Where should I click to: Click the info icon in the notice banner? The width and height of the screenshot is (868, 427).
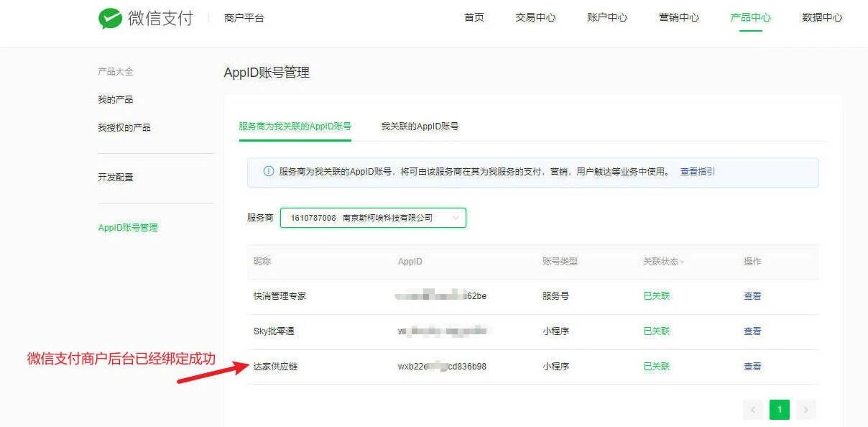pyautogui.click(x=268, y=172)
